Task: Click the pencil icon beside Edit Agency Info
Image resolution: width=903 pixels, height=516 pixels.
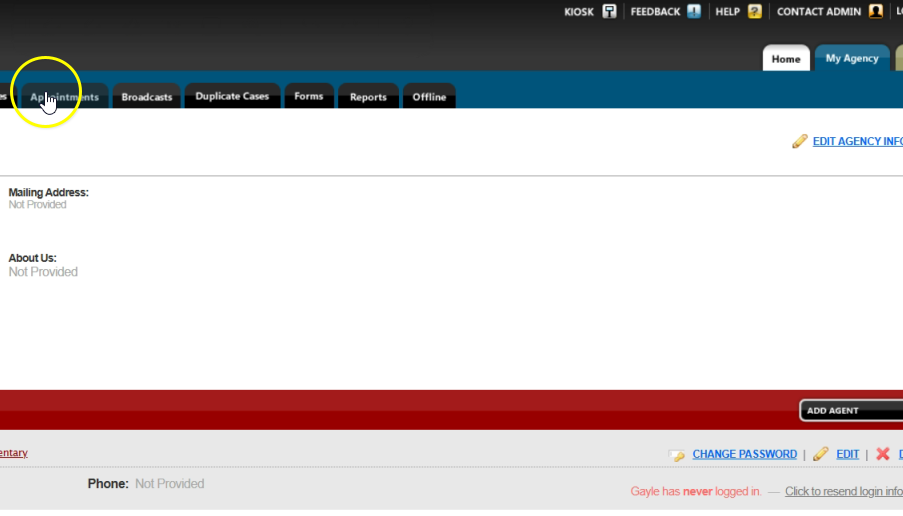Action: (799, 141)
